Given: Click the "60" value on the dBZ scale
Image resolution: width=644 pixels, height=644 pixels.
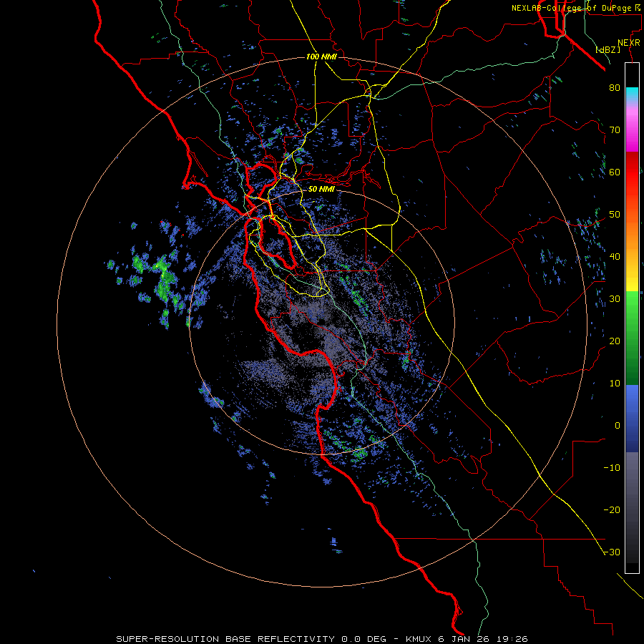Looking at the screenshot, I should [615, 172].
